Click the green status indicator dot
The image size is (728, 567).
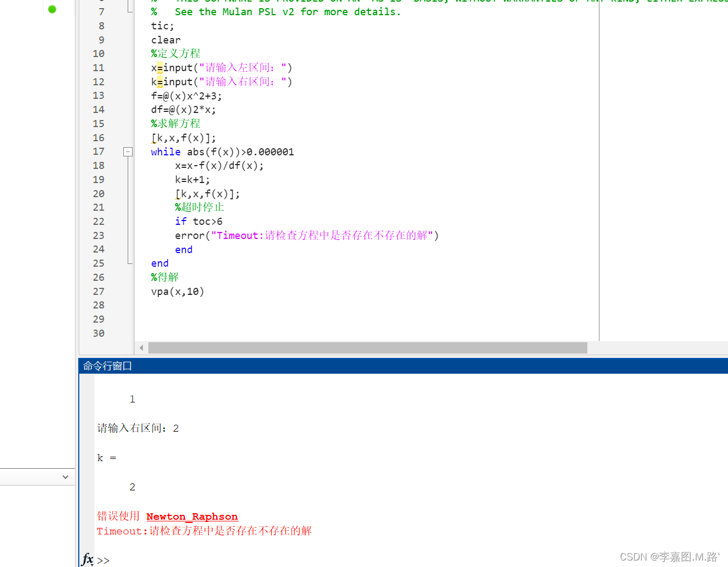click(52, 9)
